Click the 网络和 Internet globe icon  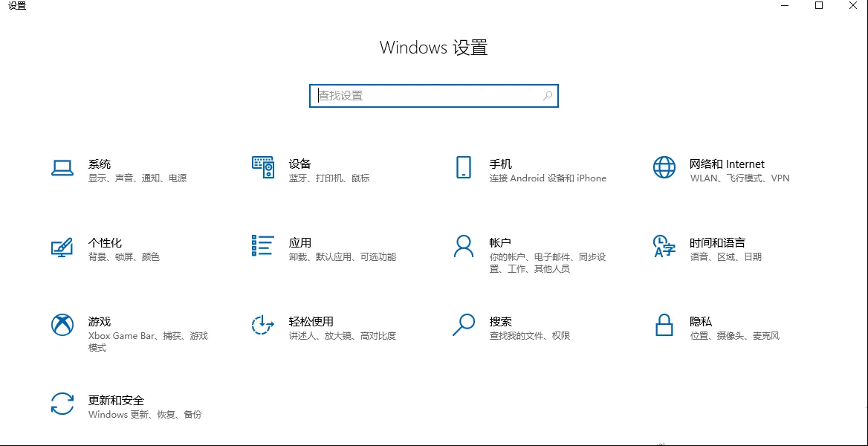coord(664,167)
